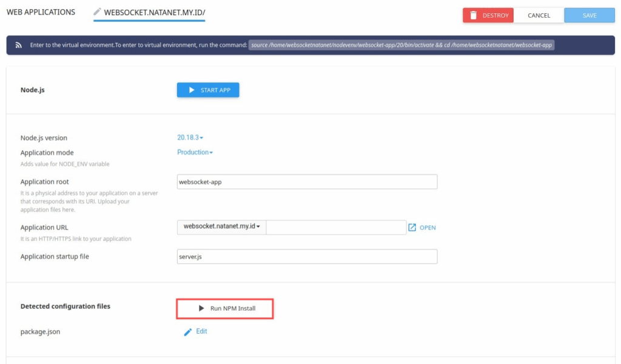Screen dimensions: 621x364
Task: Click the play icon in START APP
Action: [x=192, y=90]
